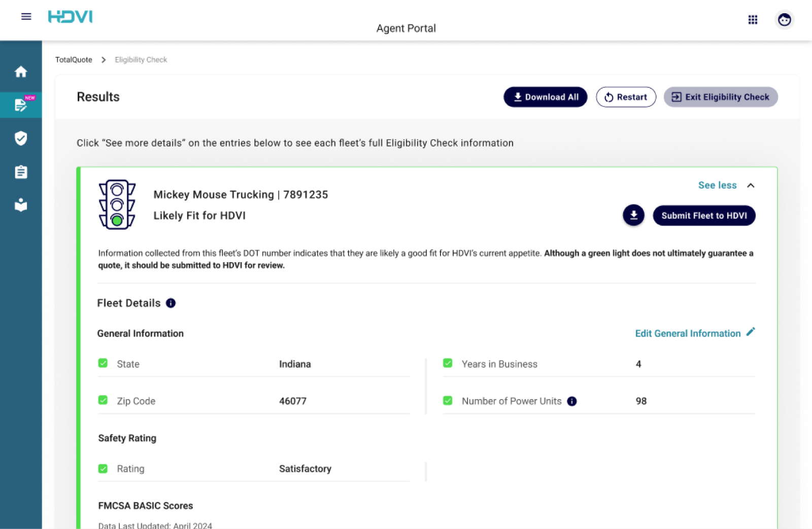Click See less link

click(x=717, y=185)
